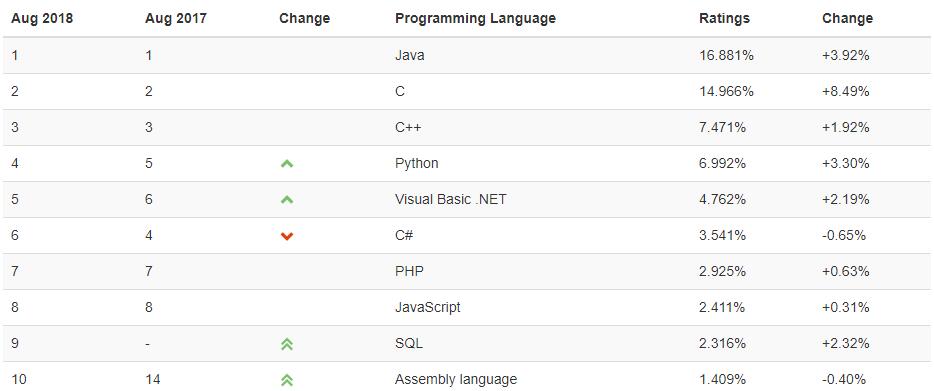Click the C++ language name
This screenshot has height=391, width=934.
[409, 128]
